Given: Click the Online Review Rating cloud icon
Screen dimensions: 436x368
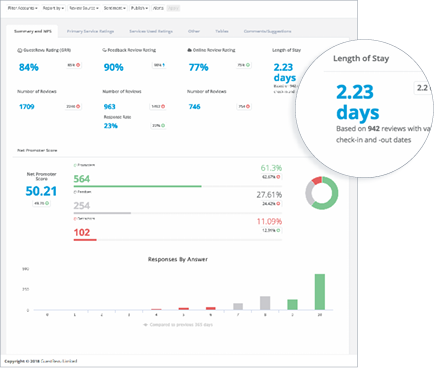Looking at the screenshot, I should [189, 50].
